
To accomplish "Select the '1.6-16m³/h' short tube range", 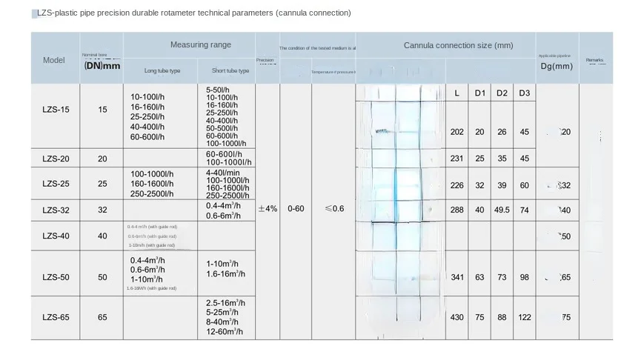I will coord(225,274).
